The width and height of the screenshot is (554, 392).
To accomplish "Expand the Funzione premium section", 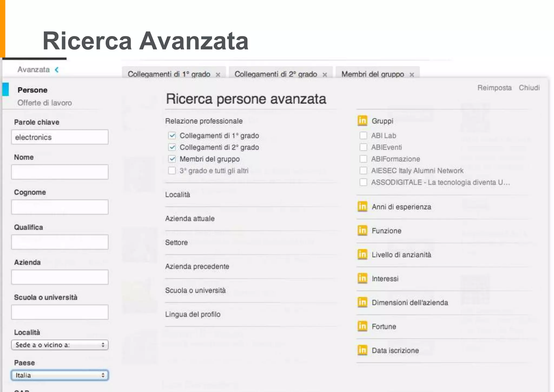I will 387,231.
